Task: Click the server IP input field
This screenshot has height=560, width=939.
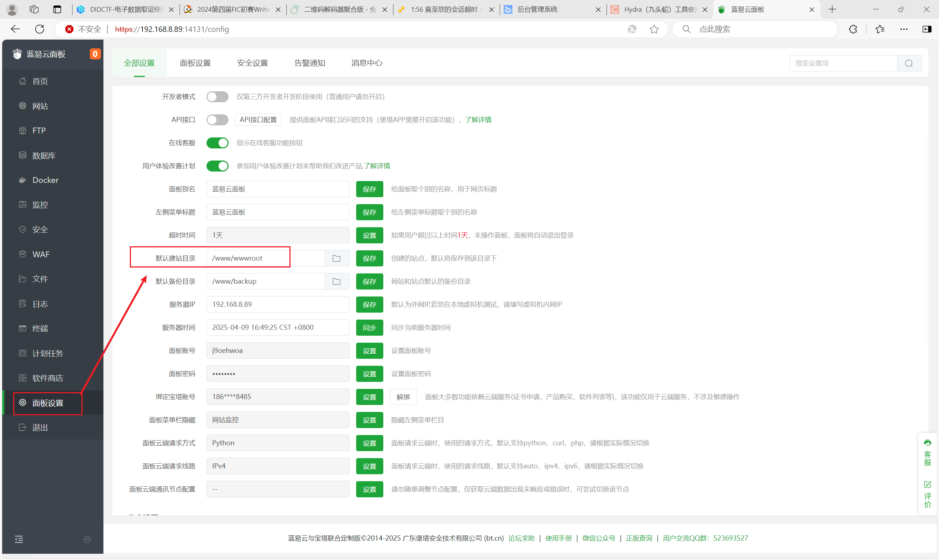Action: pos(278,305)
